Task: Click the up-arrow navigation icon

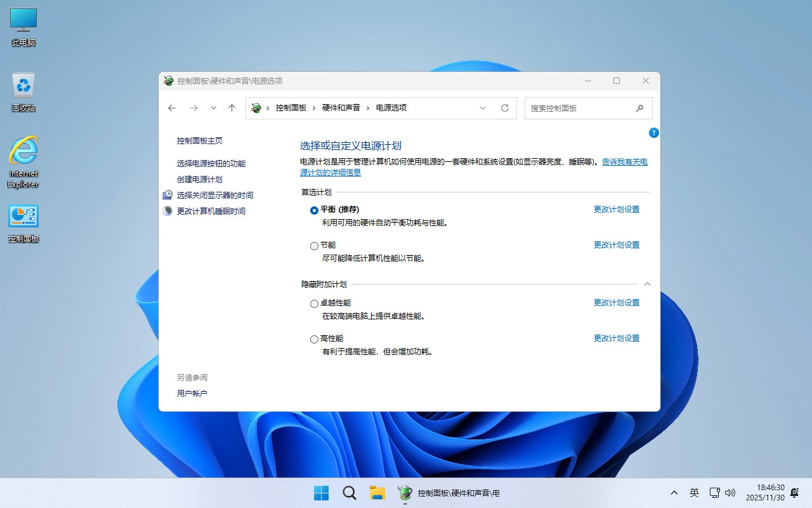Action: coord(232,108)
